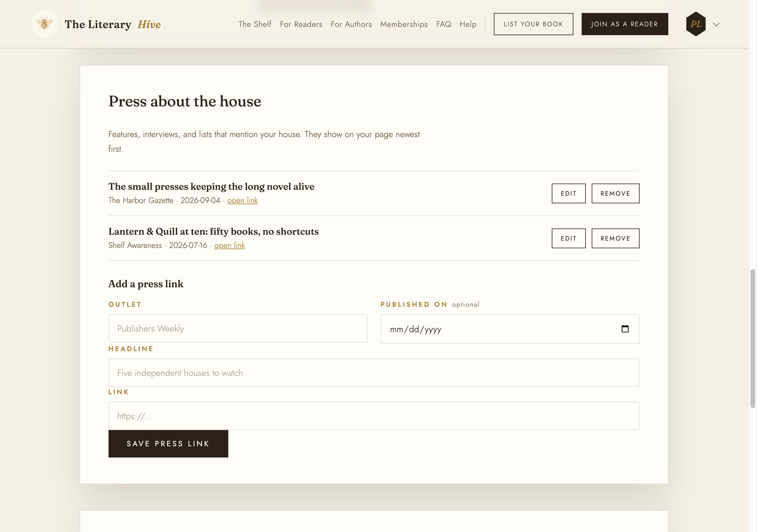757x532 pixels.
Task: Click List Your Book button
Action: click(x=533, y=24)
